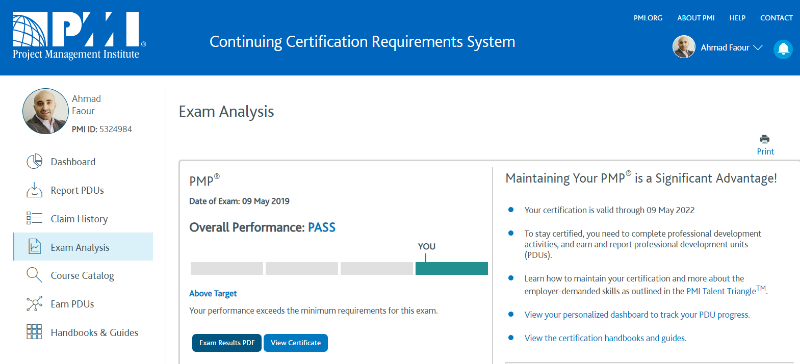
Task: Click the Report PDUs tray icon
Action: [34, 190]
